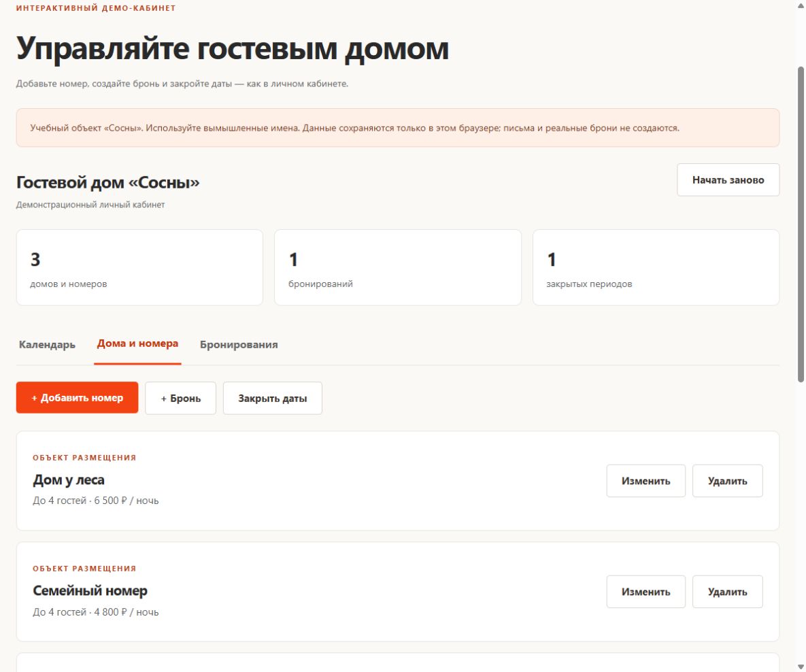
Task: Click the page vertical scrollbar thumb
Action: coord(801,224)
